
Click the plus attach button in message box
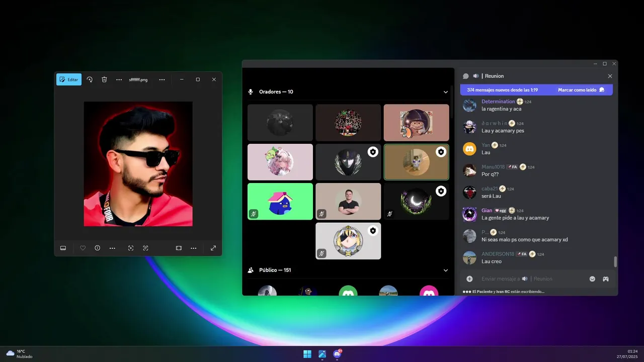(x=469, y=279)
